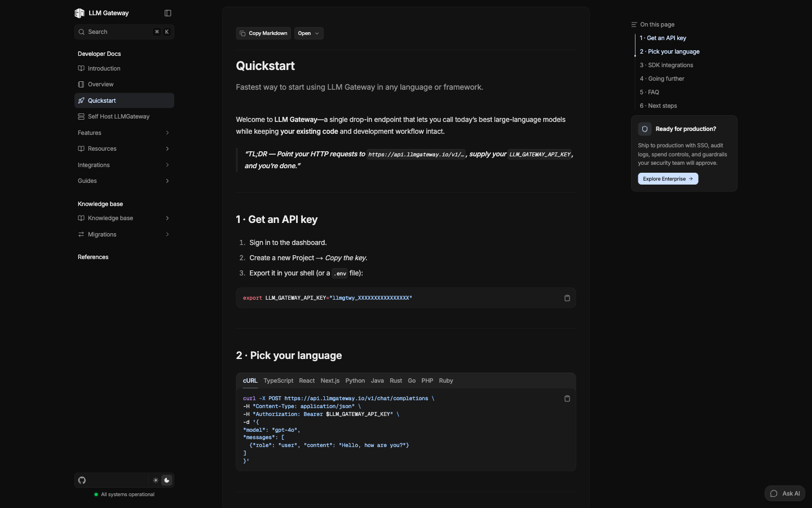Click the Overview page icon
The height and width of the screenshot is (508, 812).
pos(81,84)
